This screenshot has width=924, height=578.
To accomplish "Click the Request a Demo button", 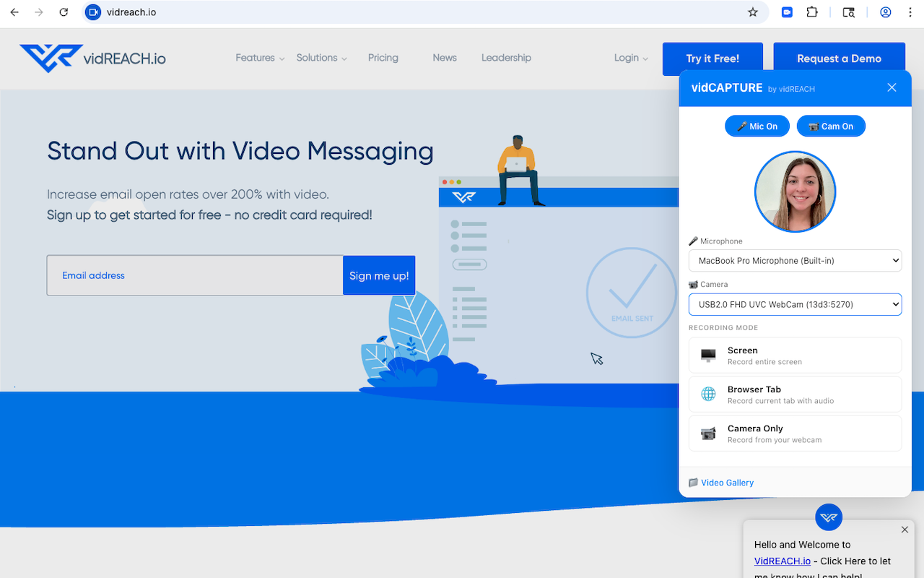I will [839, 59].
